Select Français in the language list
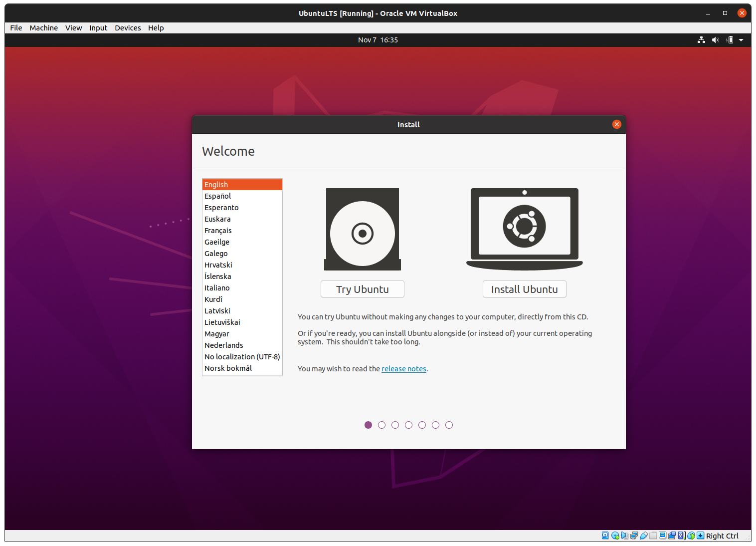 coord(218,231)
